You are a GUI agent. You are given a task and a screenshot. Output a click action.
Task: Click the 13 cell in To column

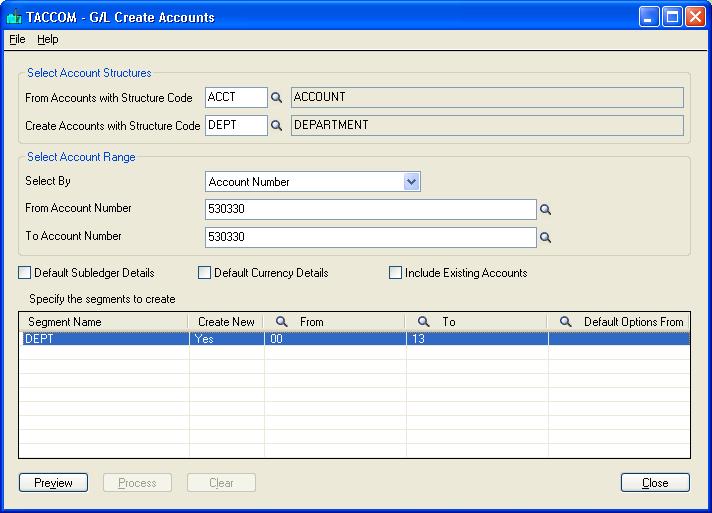477,339
